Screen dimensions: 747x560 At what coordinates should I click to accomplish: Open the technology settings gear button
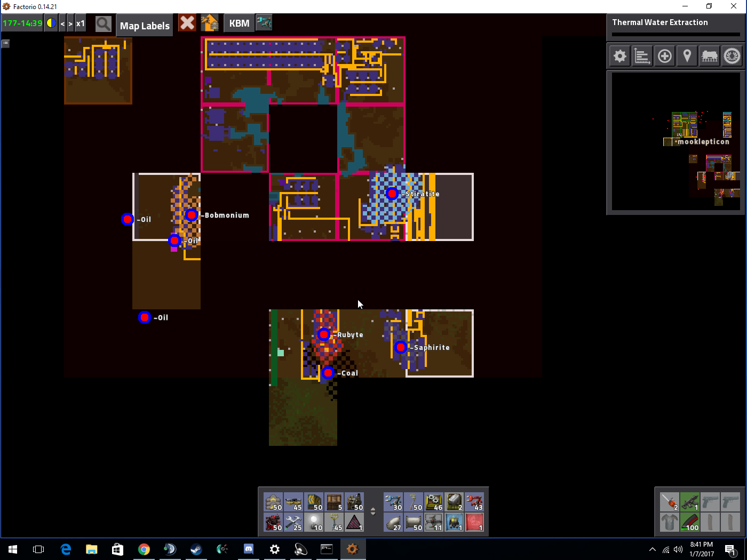coord(619,56)
